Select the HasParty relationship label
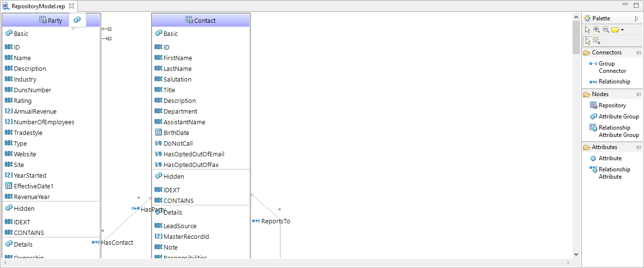The width and height of the screenshot is (644, 268). click(x=149, y=210)
